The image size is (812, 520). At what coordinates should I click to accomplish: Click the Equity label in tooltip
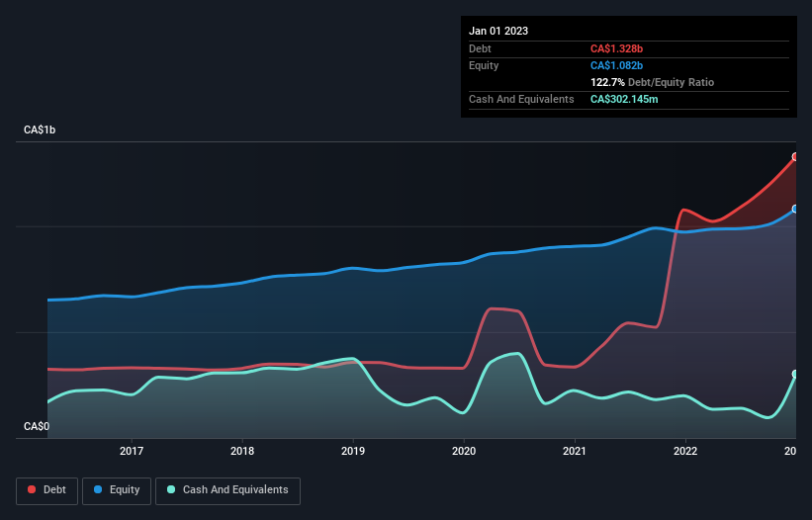[484, 65]
